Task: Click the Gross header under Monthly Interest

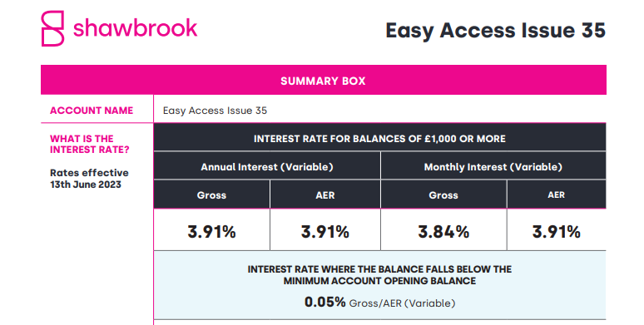Action: click(443, 195)
